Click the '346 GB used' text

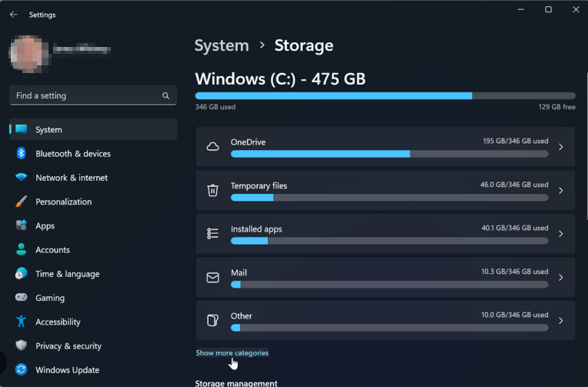click(215, 107)
